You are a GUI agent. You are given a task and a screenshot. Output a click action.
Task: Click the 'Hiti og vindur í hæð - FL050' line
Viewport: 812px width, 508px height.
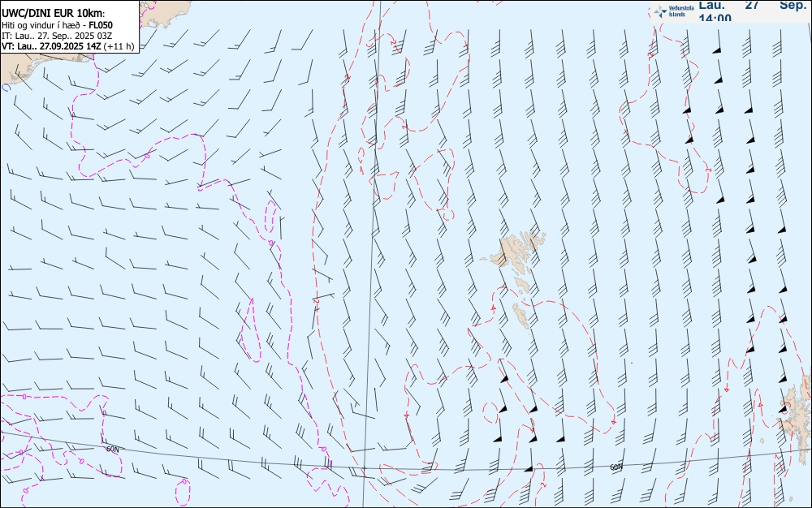click(x=57, y=25)
